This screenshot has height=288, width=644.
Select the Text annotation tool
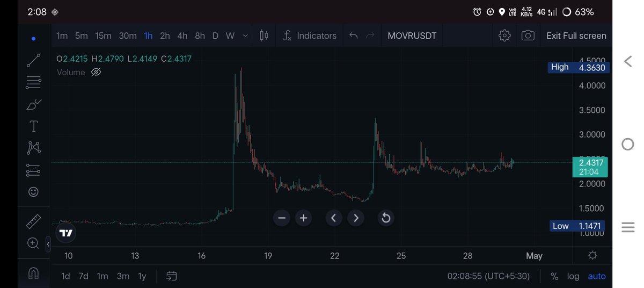coord(33,126)
